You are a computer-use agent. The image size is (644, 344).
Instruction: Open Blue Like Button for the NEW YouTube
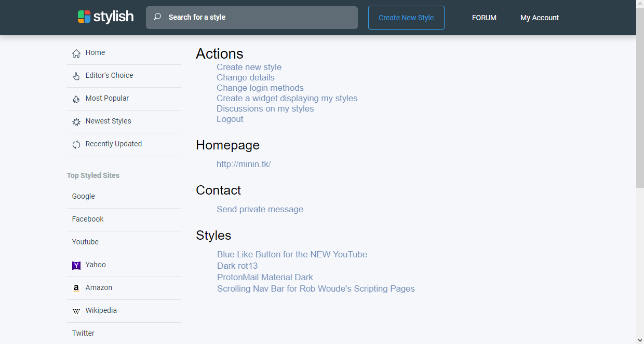292,254
